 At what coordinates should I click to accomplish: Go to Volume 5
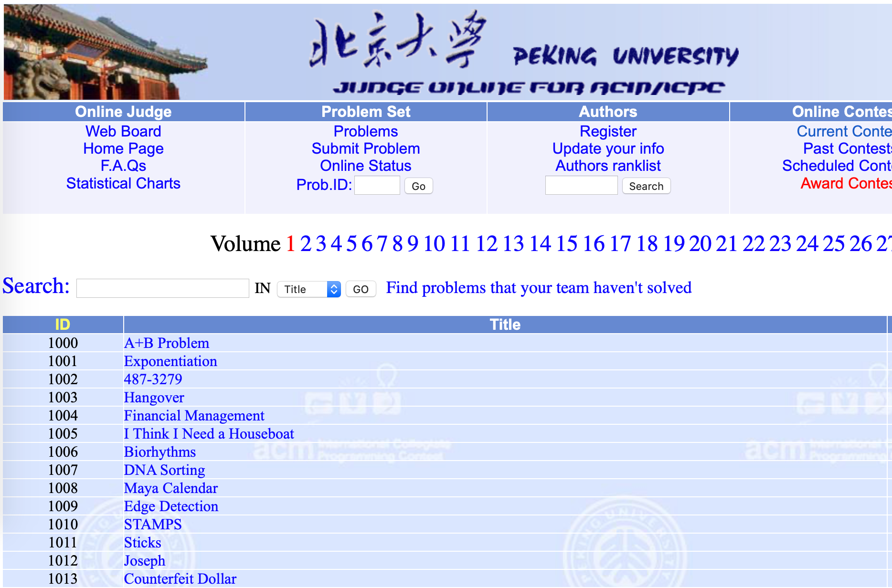(x=351, y=244)
